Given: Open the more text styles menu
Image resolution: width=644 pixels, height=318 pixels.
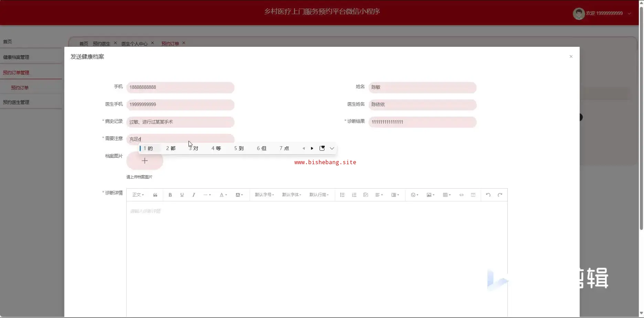Looking at the screenshot, I should tap(207, 195).
